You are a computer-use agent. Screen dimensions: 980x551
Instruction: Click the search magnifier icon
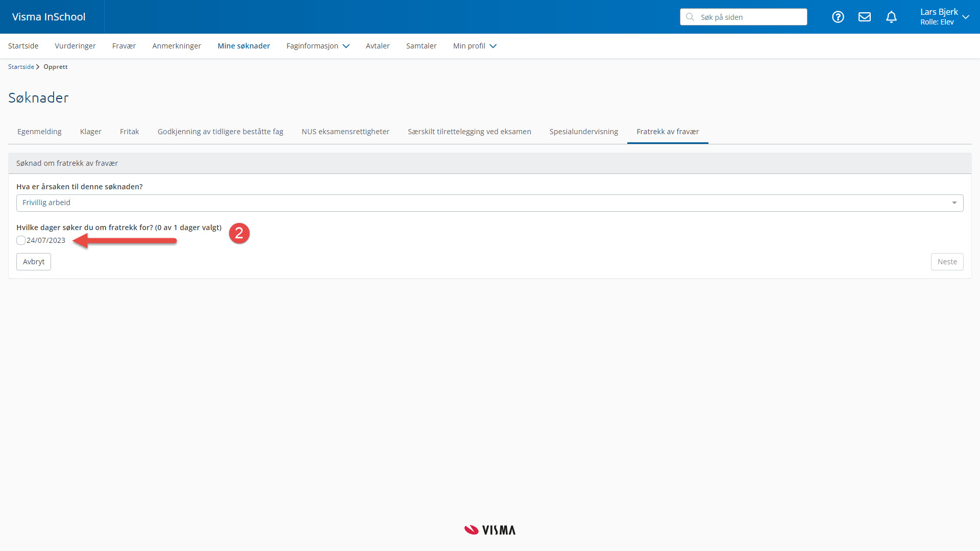(x=690, y=17)
